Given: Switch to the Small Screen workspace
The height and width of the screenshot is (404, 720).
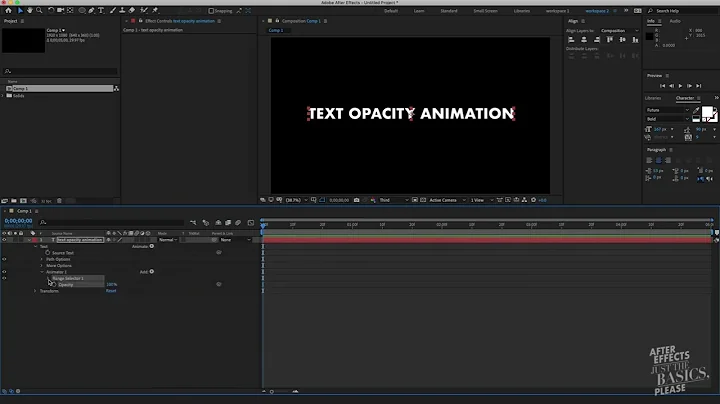Looking at the screenshot, I should 485,11.
